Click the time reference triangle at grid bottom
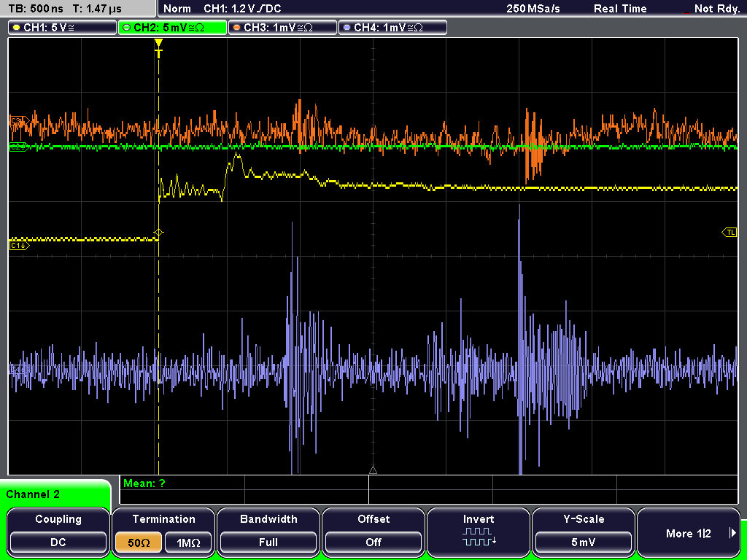The image size is (747, 560). [373, 470]
